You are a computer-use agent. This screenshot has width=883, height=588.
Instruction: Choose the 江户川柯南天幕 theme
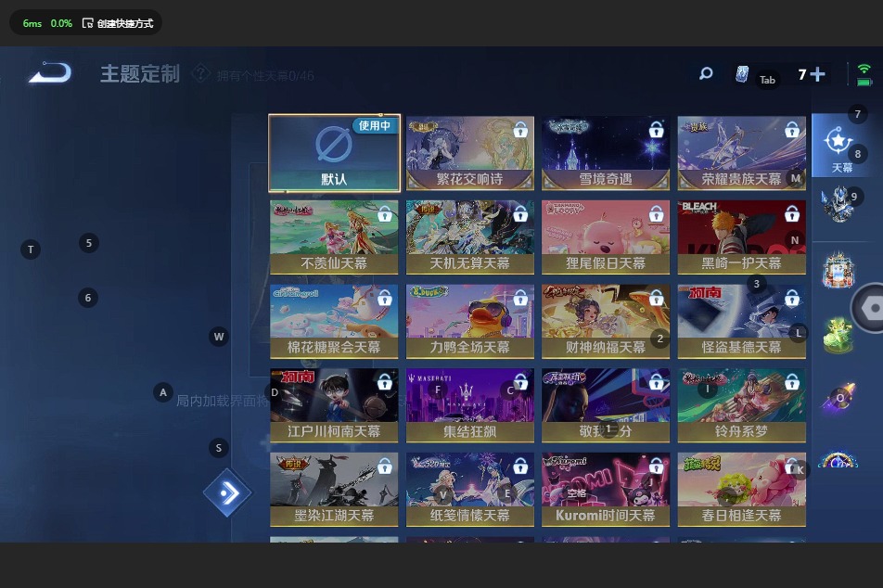(x=334, y=405)
